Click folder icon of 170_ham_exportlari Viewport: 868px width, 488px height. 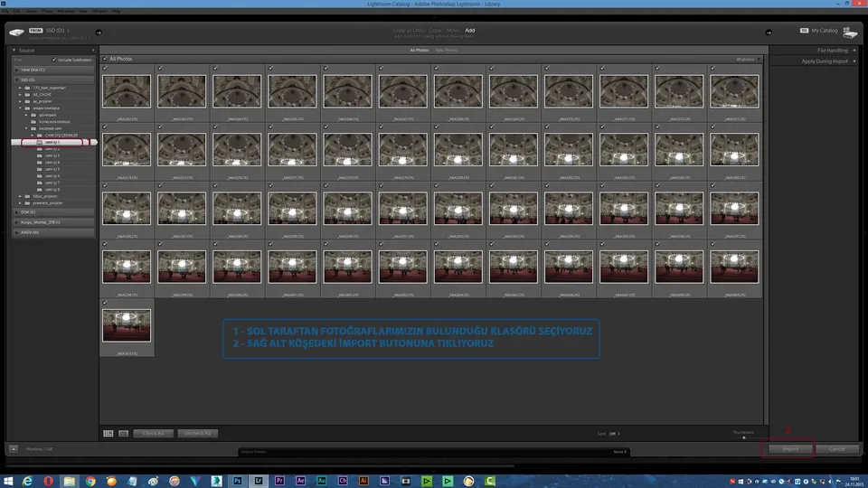27,88
